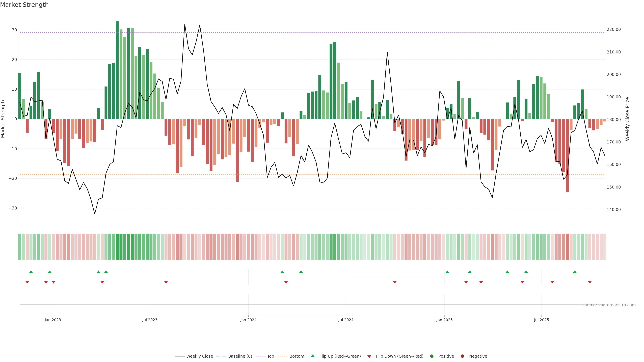The width and height of the screenshot is (644, 362).
Task: Click the green Flip Up triangle legend icon
Action: coord(312,356)
